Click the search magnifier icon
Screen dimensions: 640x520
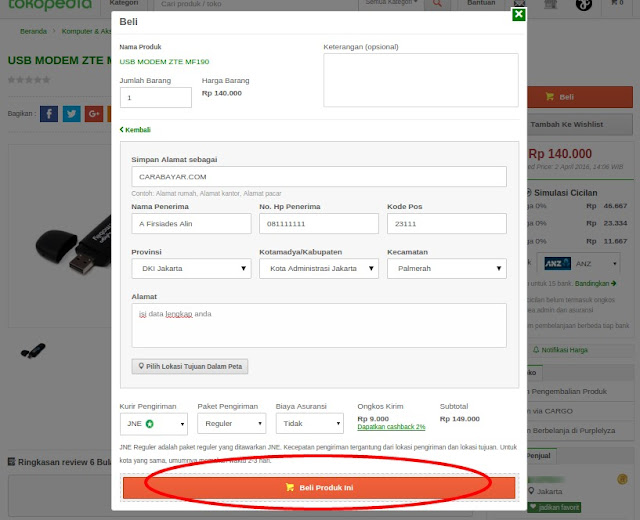[437, 4]
